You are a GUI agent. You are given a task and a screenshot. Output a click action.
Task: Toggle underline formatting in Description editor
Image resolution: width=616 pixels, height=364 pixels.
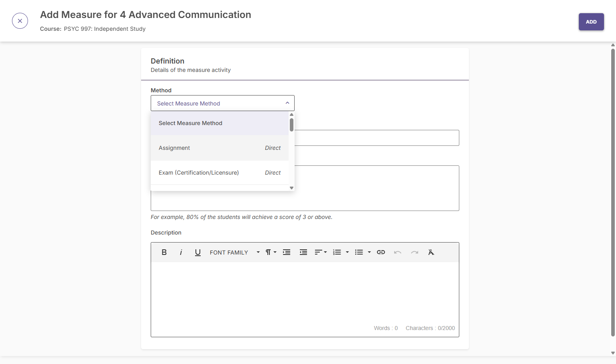click(197, 252)
